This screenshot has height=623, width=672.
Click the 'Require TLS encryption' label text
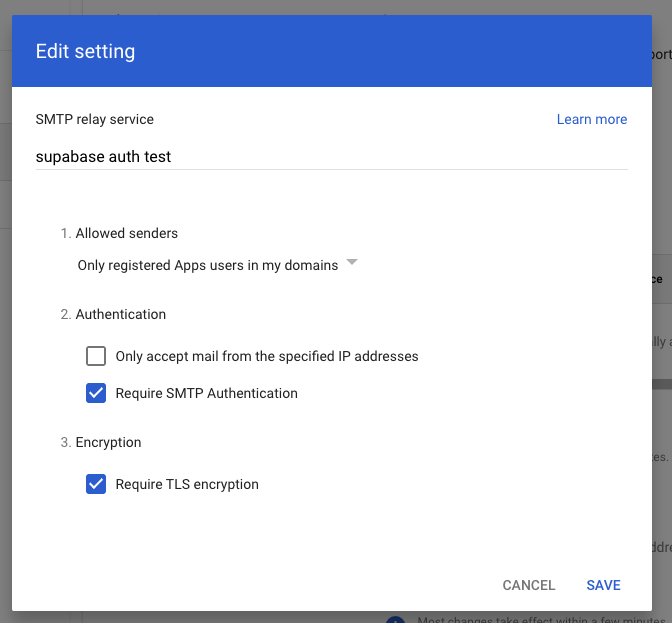187,484
